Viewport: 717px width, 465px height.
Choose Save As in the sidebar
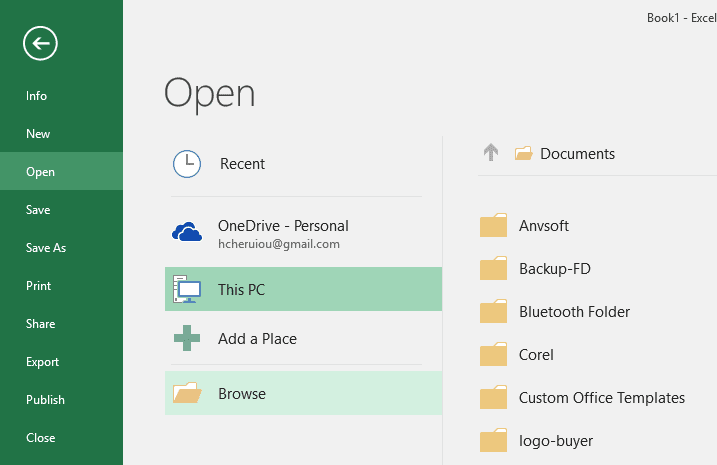[x=46, y=248]
